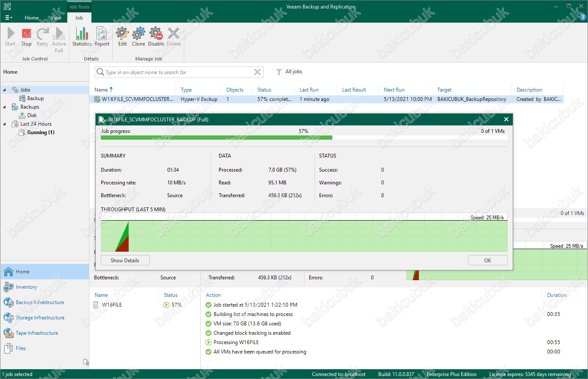Screen dimensions: 588x379
Task: Disable the selected job
Action: coord(156,37)
